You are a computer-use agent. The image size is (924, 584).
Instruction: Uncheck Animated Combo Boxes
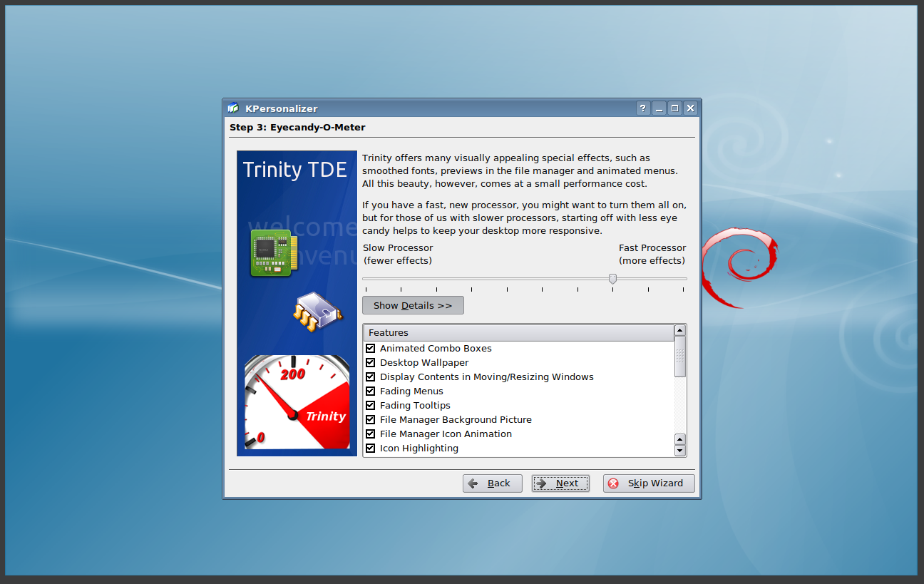pyautogui.click(x=371, y=349)
